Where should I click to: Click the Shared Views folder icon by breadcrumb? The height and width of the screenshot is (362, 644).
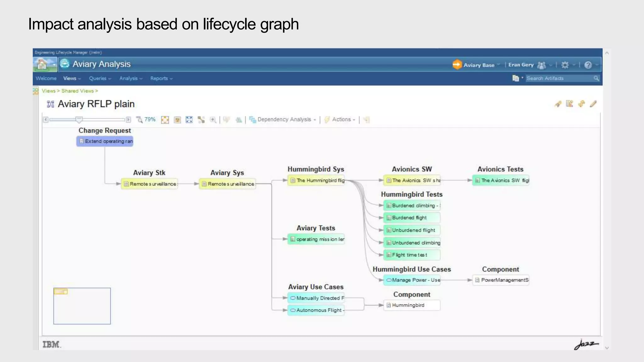coord(36,91)
